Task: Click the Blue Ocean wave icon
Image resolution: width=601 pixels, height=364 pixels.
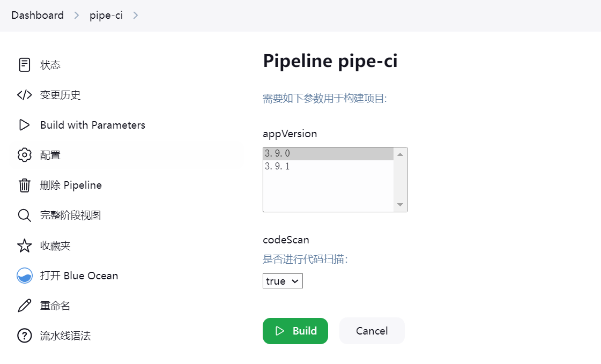Action: 25,276
